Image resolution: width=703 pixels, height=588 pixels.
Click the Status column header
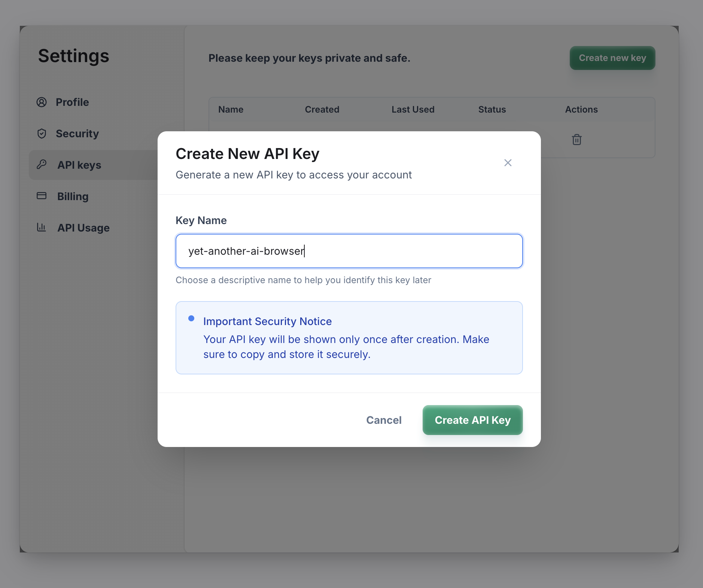click(492, 109)
